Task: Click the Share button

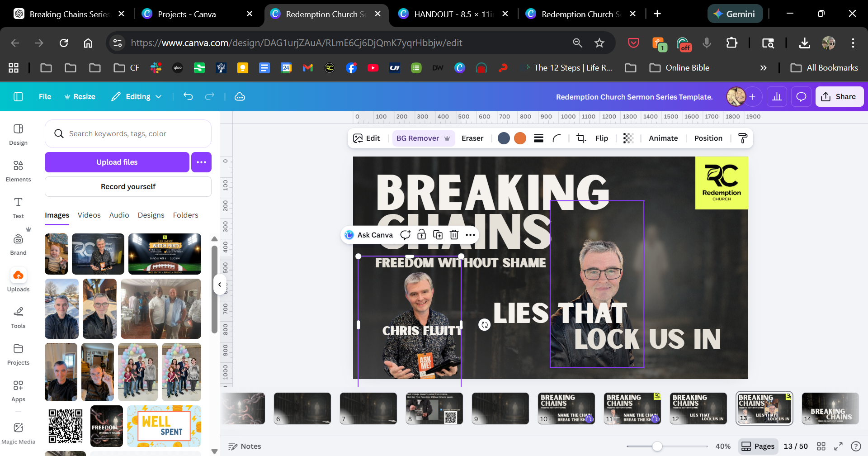Action: pos(839,96)
